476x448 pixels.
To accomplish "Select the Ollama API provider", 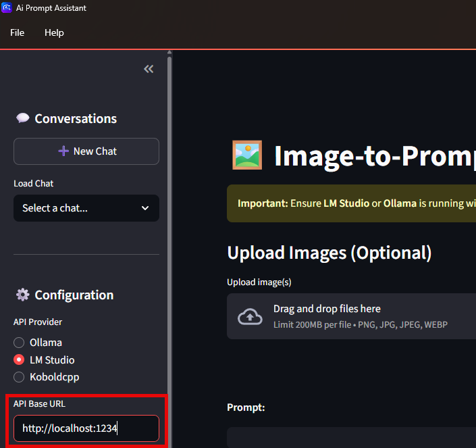I will [19, 343].
